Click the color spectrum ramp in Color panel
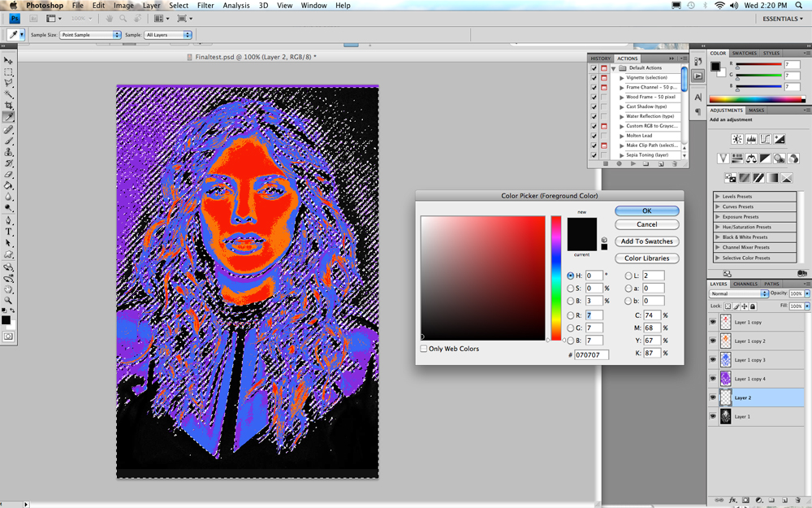 (757, 99)
